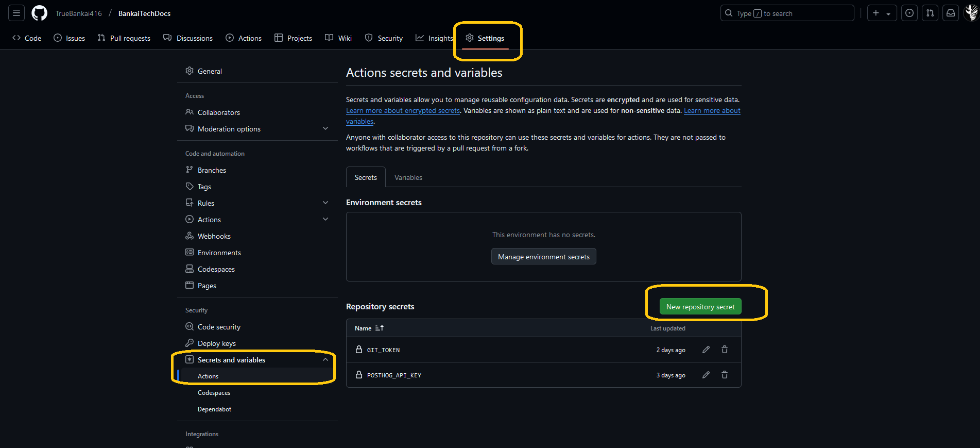Open the create new plus dropdown
The width and height of the screenshot is (980, 448).
(882, 13)
